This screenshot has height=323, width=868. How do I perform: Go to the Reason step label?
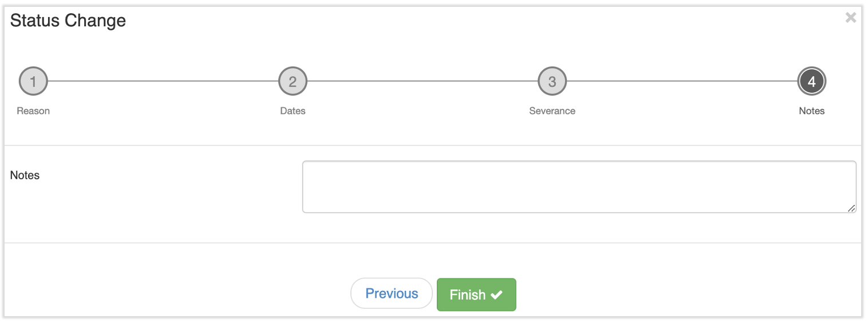(x=33, y=111)
